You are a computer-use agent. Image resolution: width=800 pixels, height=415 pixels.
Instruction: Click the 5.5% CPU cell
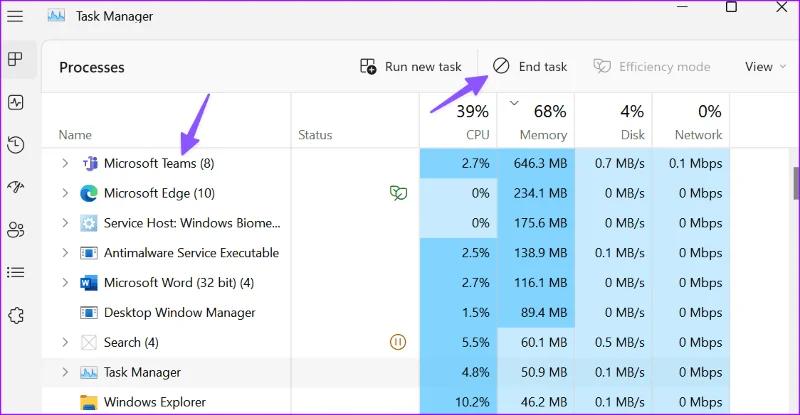[458, 343]
